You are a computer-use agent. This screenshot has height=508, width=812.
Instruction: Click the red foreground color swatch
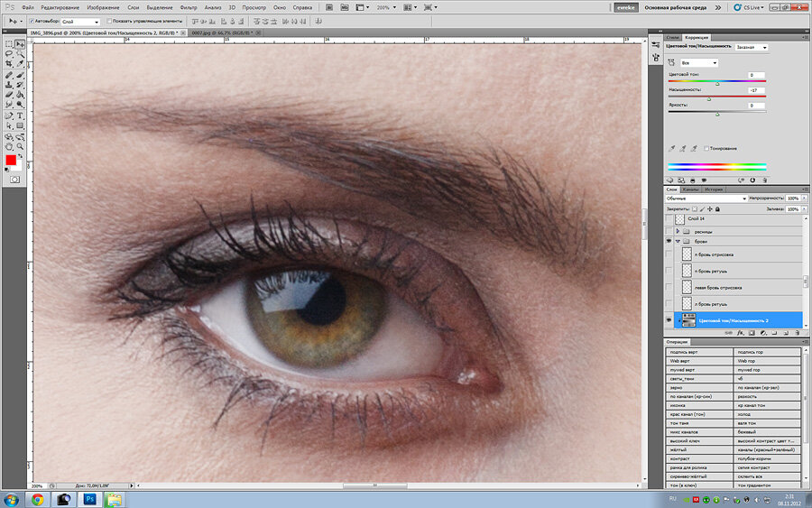pyautogui.click(x=12, y=160)
